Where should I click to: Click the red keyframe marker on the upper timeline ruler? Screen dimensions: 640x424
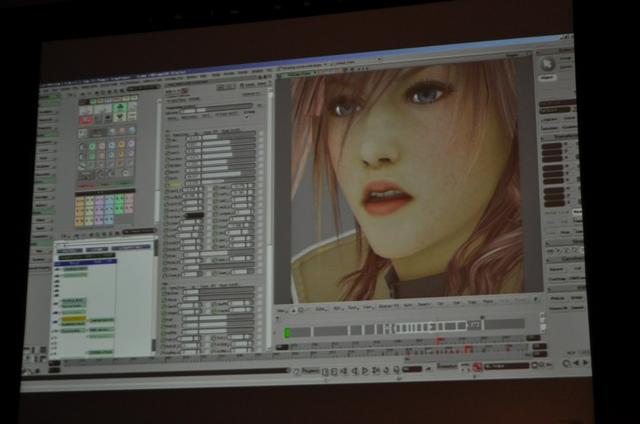pos(440,340)
